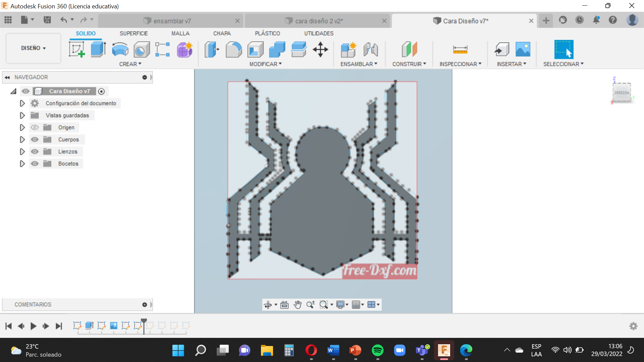Redo the last action
Screen dimensions: 644x362
click(x=83, y=20)
